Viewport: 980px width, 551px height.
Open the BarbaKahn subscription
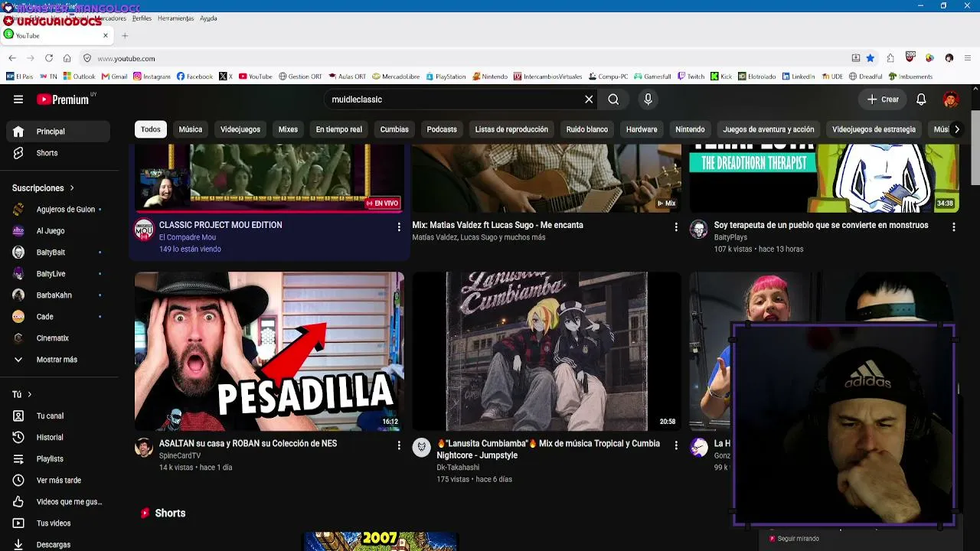(58, 295)
